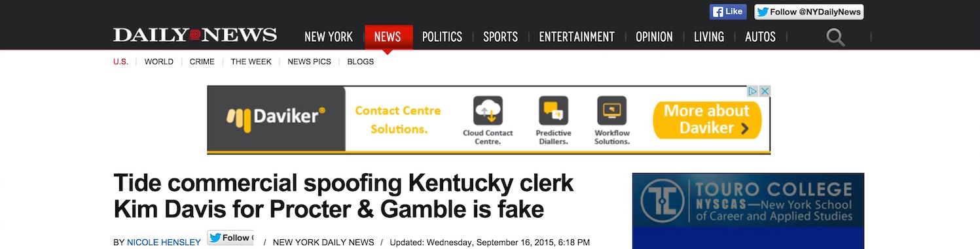Click the Workflow Solutions icon

tap(612, 110)
